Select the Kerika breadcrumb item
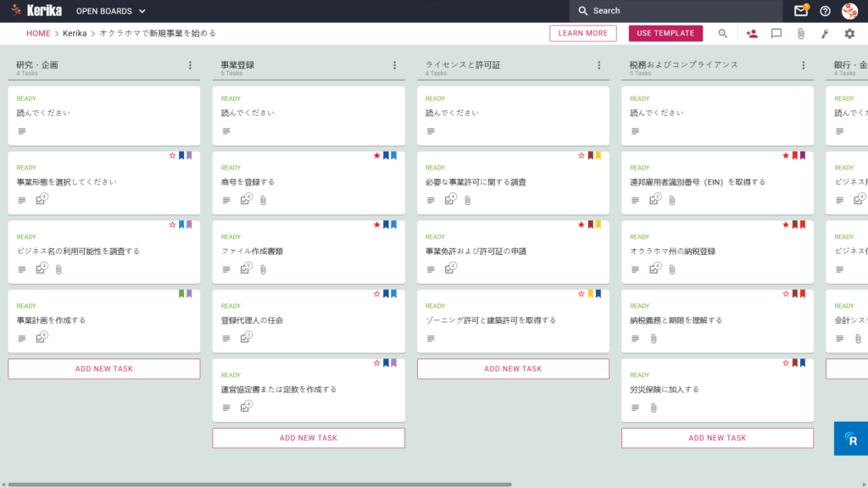Screen dimensions: 868x488 [x=75, y=33]
